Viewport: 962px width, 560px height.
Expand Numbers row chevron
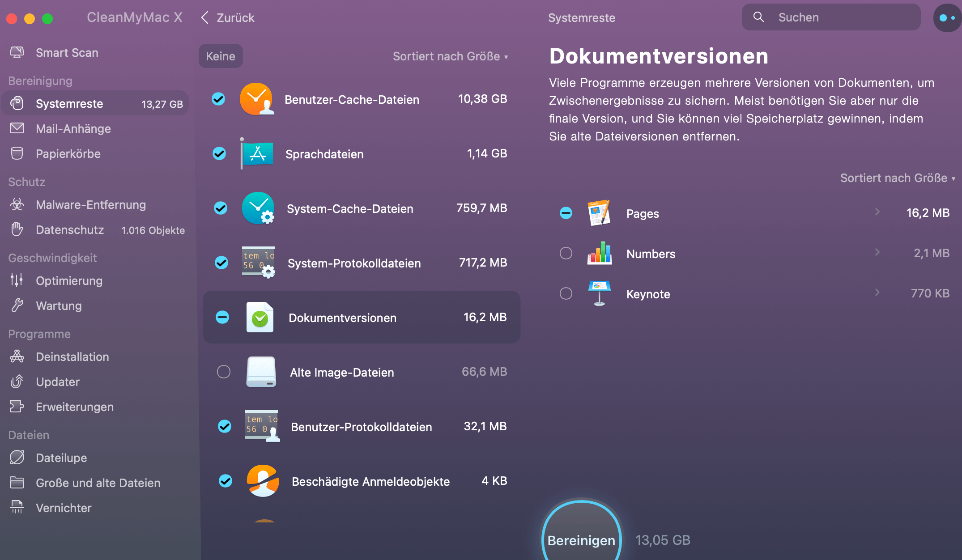pyautogui.click(x=877, y=252)
